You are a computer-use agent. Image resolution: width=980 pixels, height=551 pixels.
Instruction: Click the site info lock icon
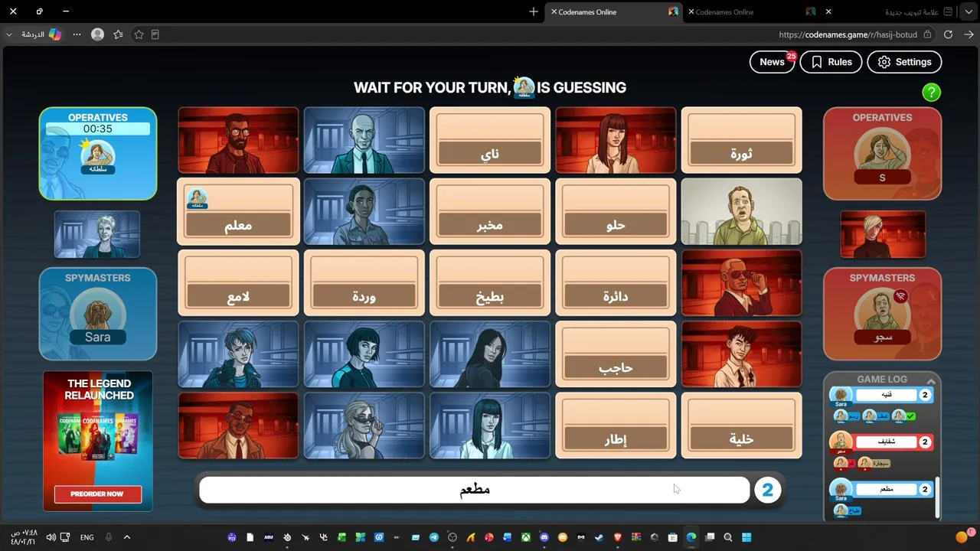coord(927,34)
